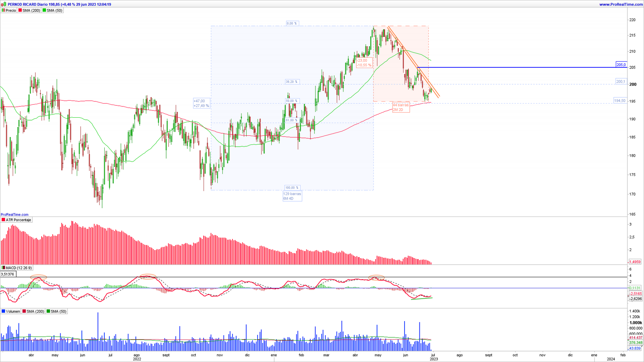Click the SMA (200) legend in the price panel

point(31,10)
